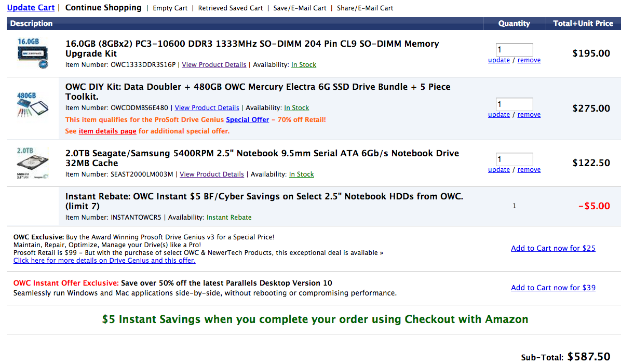Click In Stock for the 2.0TB drive
The image size is (621, 364).
301,174
